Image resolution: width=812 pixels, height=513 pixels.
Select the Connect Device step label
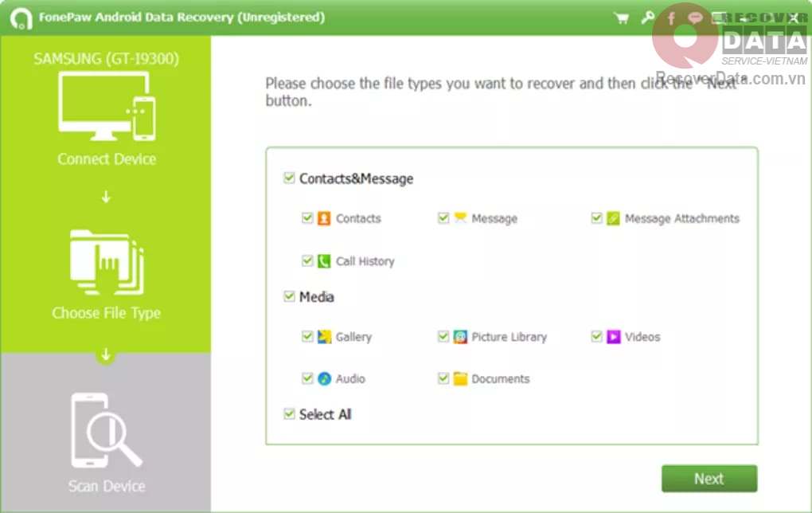tap(107, 159)
